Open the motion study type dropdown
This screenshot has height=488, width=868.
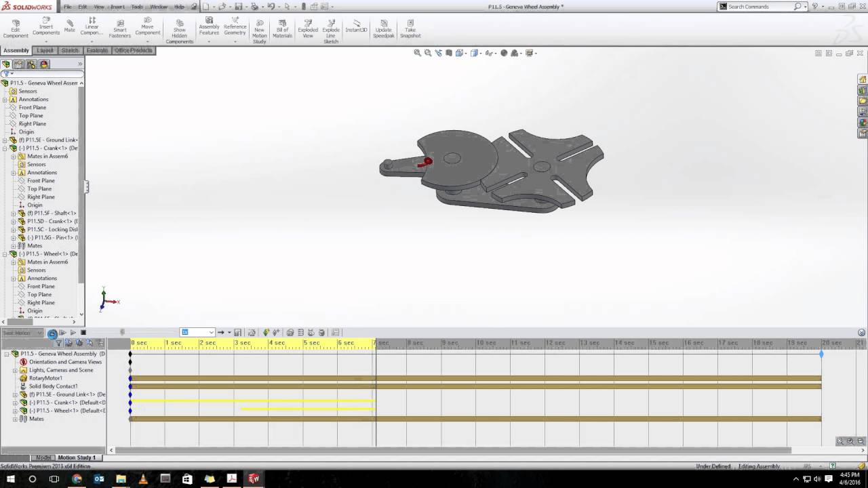coord(22,333)
